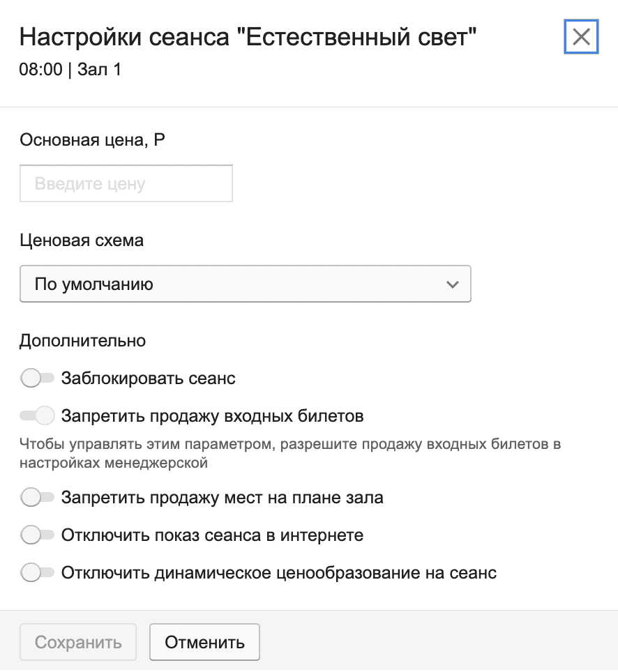This screenshot has width=618, height=672.
Task: Enable the "Запретить продажу мест на плане зала" switch
Action: [38, 498]
